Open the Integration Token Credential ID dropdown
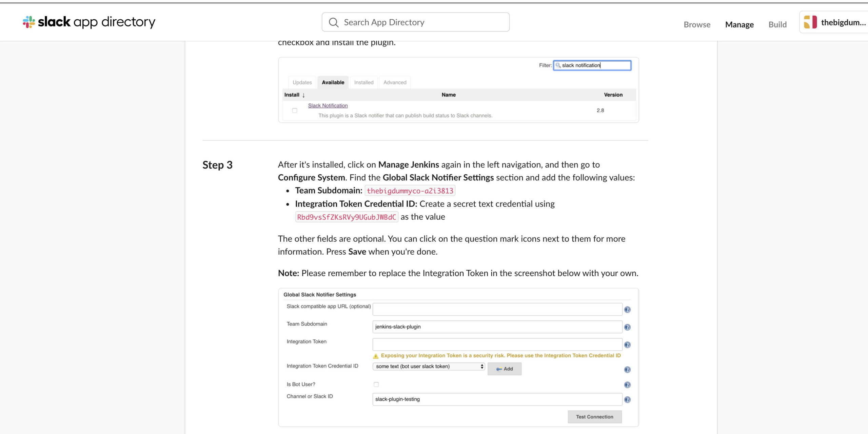 (429, 366)
